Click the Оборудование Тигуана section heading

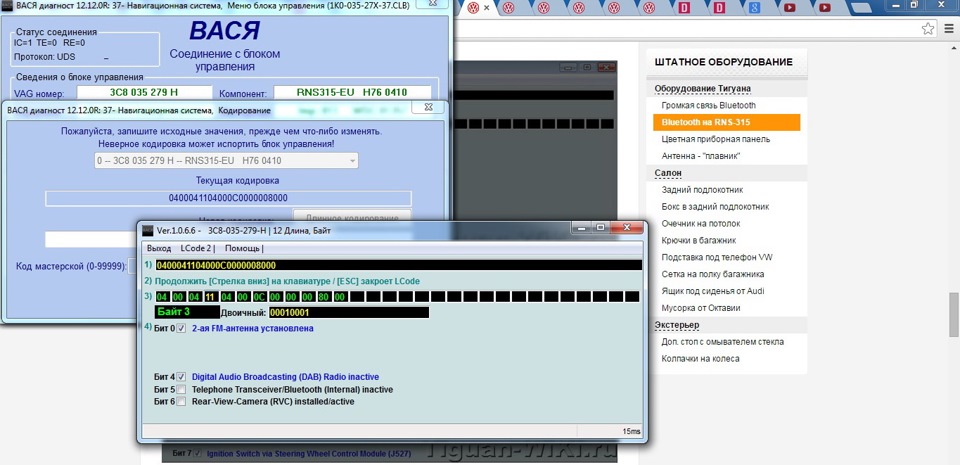(x=702, y=89)
